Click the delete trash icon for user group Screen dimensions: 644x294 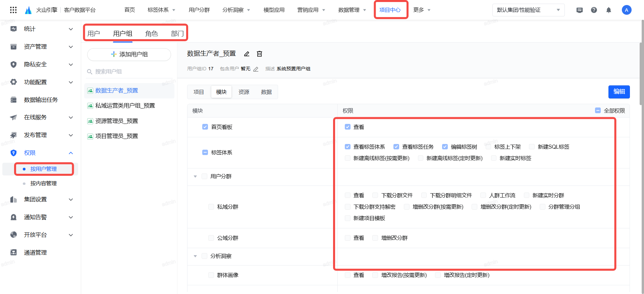[x=259, y=54]
